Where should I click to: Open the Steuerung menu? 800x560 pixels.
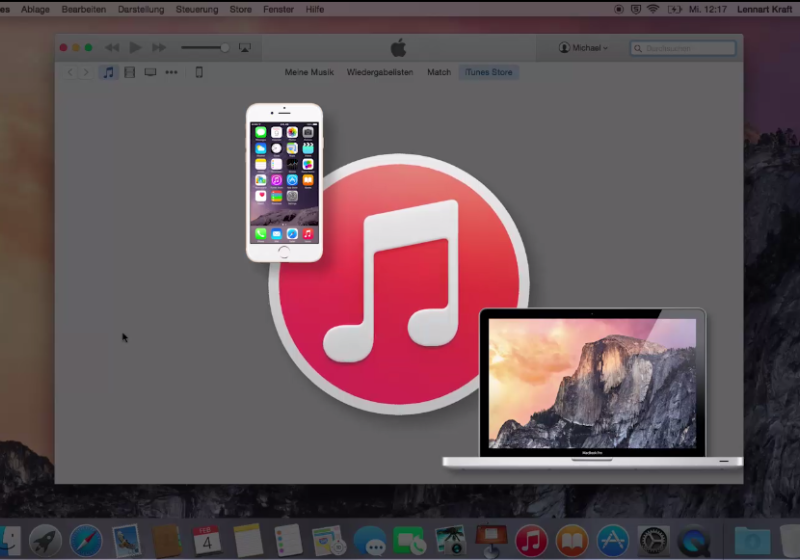195,9
